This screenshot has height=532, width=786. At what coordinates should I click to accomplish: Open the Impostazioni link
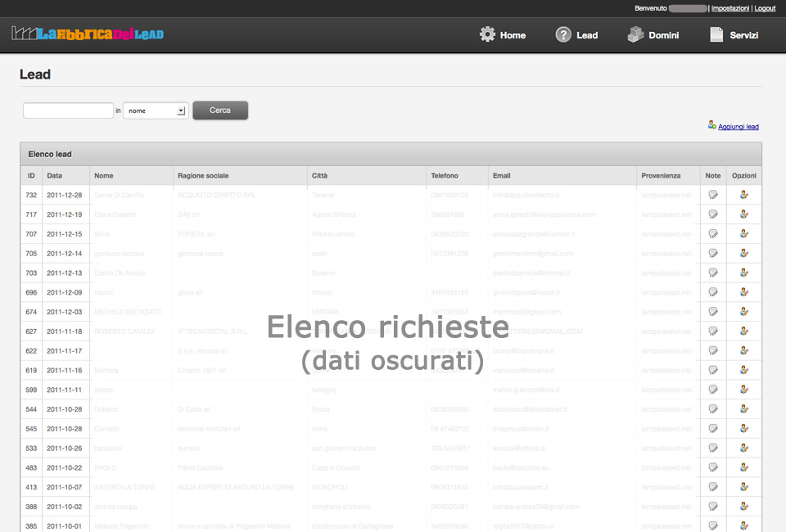pos(730,8)
